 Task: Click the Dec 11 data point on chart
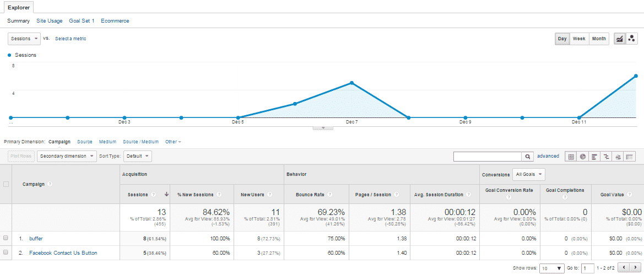coord(578,118)
